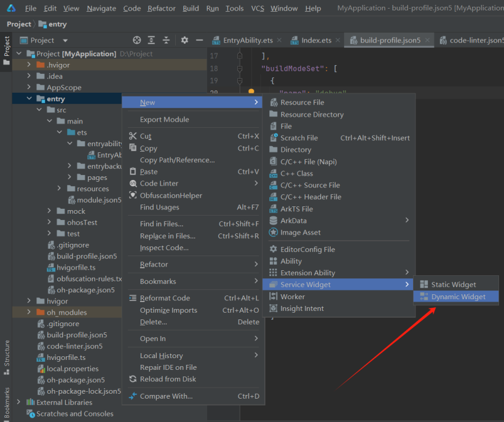This screenshot has width=504, height=422.
Task: Close the build-profile.json5 tab
Action: 428,40
